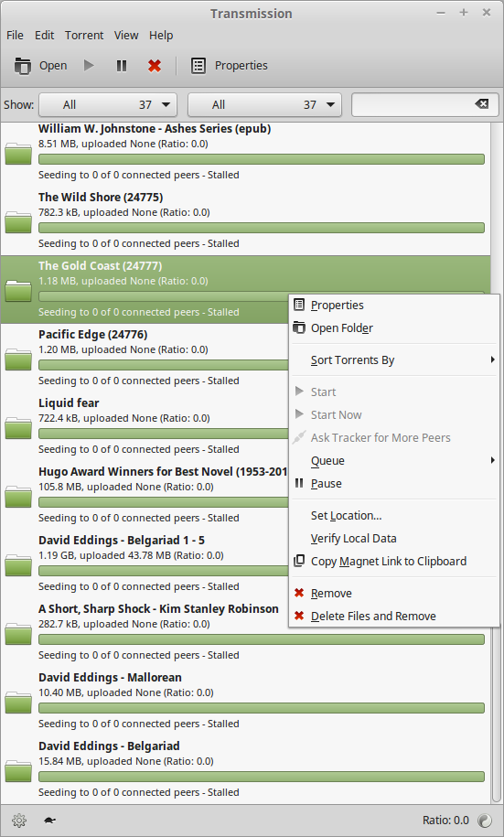504x837 pixels.
Task: Expand the first Show filter dropdown (activity)
Action: pos(108,104)
